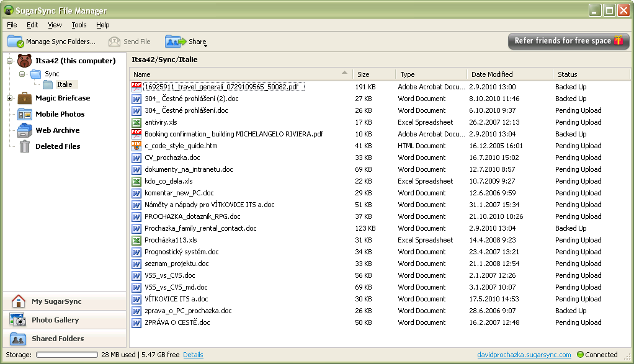The width and height of the screenshot is (634, 364).
Task: Select file Prognostický systém.doc
Action: pyautogui.click(x=182, y=252)
